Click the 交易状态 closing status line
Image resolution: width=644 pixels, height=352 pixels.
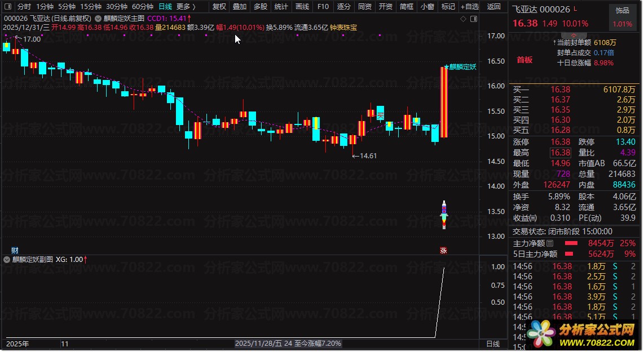(562, 231)
